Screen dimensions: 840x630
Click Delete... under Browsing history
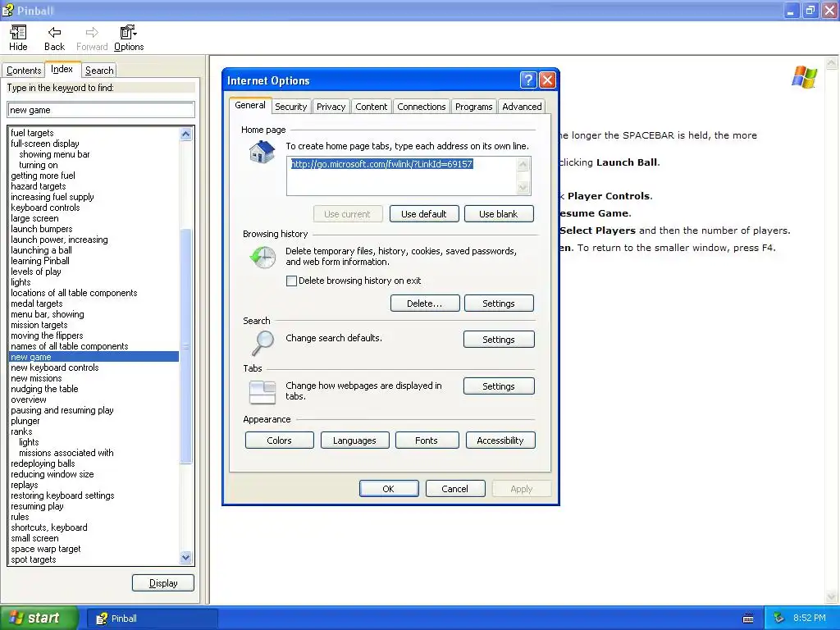click(x=425, y=304)
